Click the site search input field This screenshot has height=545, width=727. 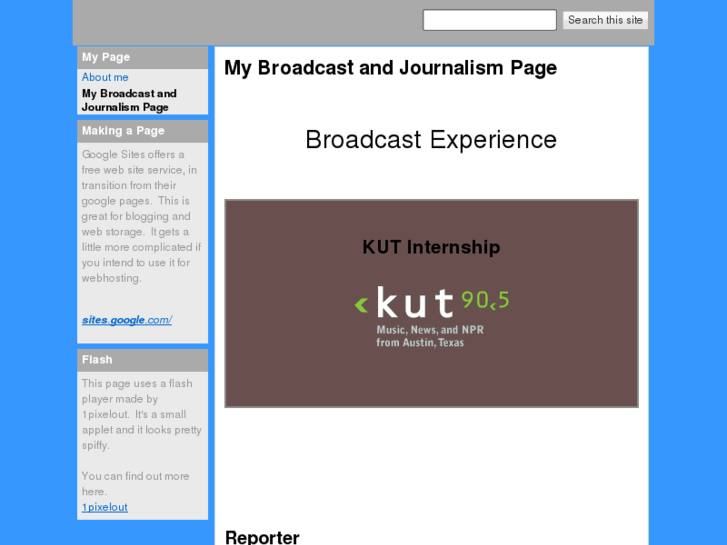(489, 20)
